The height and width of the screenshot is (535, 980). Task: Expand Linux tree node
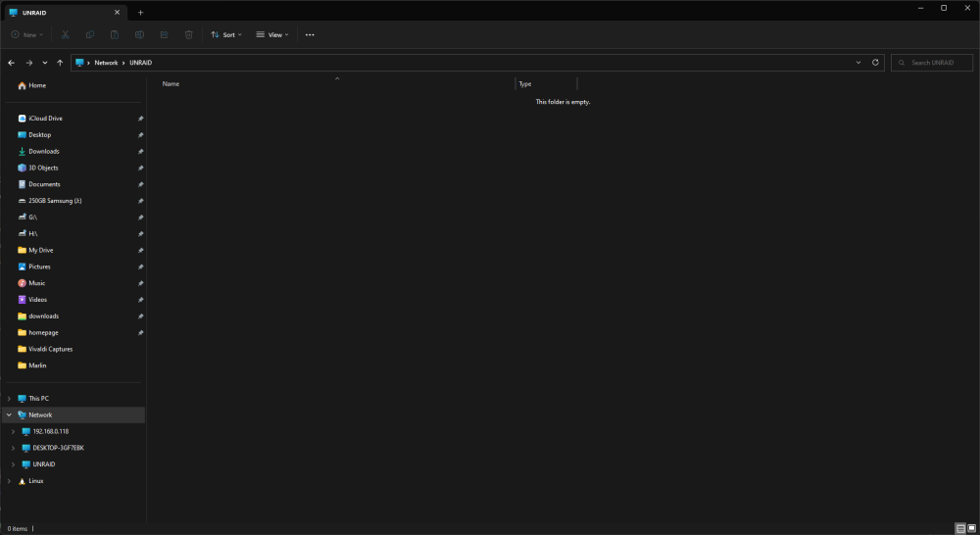pyautogui.click(x=9, y=481)
